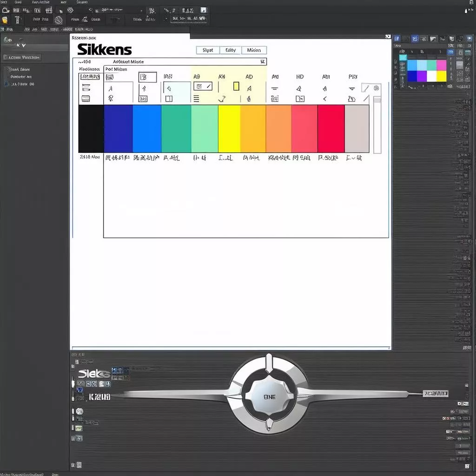Click the left-pointing chevron icon under the third-from-last column

(324, 99)
